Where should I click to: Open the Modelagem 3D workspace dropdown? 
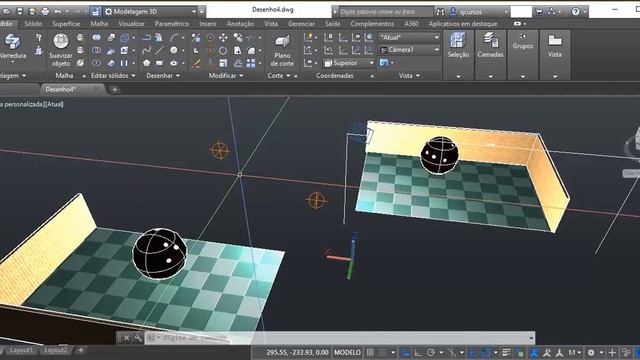(150, 11)
